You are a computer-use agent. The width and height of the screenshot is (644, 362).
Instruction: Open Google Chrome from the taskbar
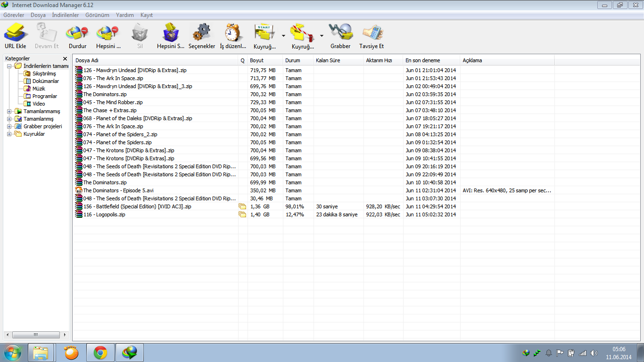[x=100, y=353]
